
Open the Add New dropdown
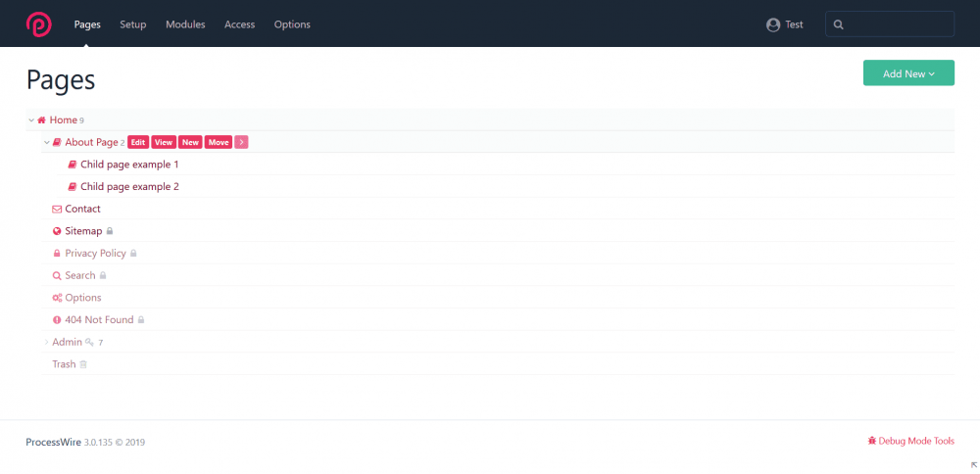pyautogui.click(x=908, y=73)
